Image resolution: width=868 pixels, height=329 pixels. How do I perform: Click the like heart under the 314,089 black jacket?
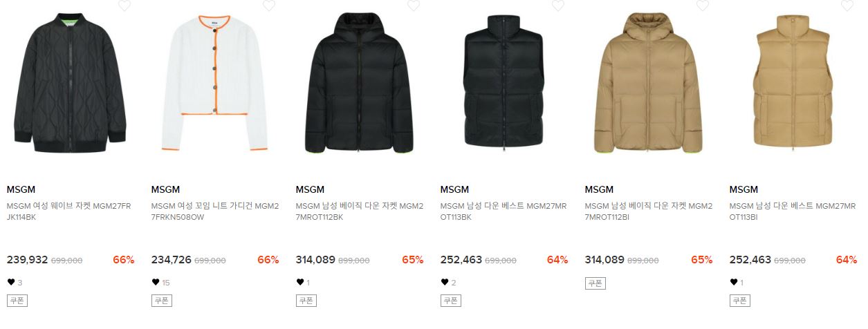tap(300, 282)
